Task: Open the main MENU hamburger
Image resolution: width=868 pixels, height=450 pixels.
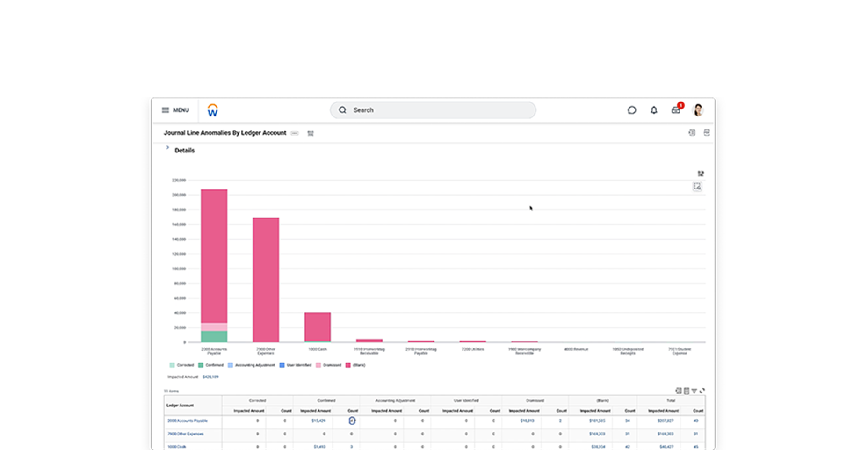Action: 175,110
